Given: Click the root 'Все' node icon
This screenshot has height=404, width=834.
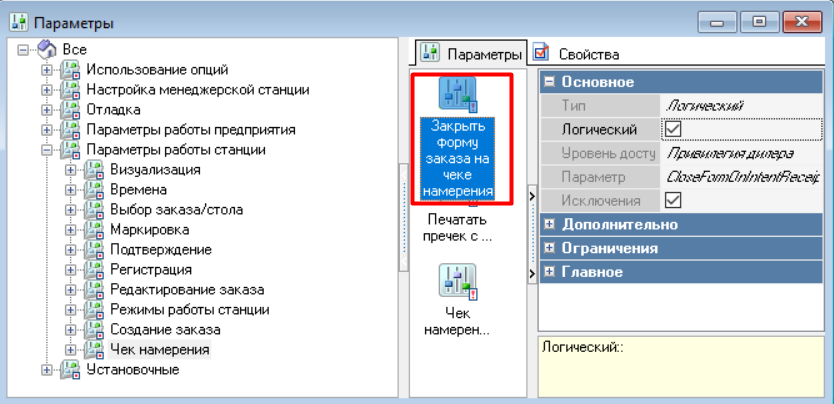Looking at the screenshot, I should click(47, 50).
